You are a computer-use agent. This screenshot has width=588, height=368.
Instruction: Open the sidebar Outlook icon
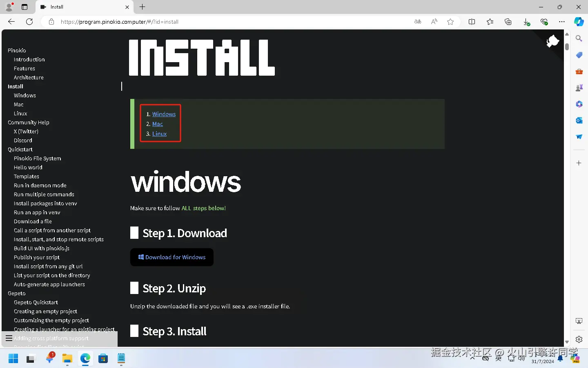[579, 120]
